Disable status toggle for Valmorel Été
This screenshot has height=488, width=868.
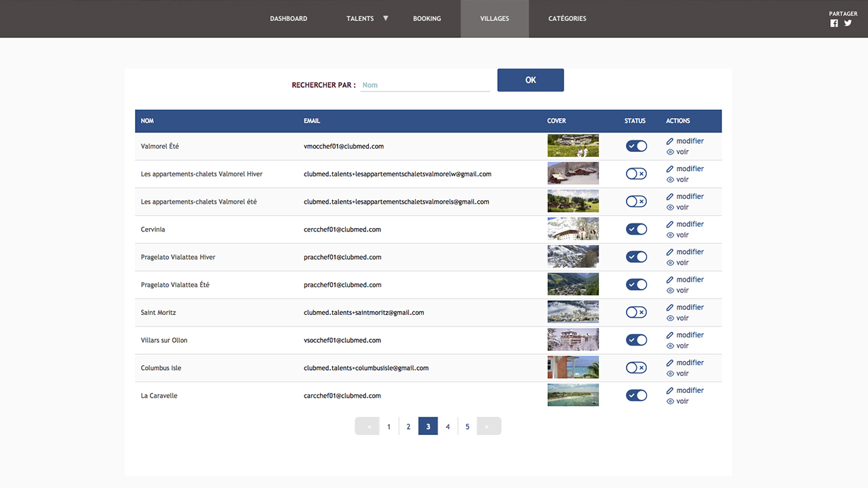pos(636,146)
